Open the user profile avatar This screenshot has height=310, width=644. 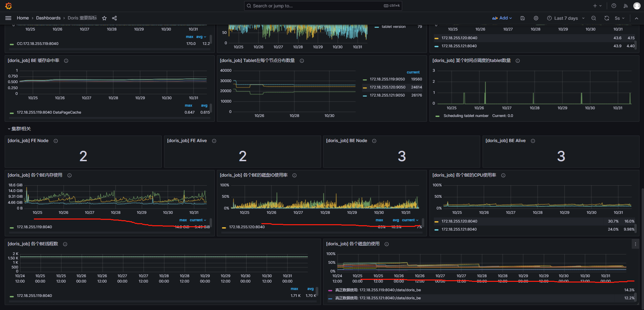click(637, 6)
